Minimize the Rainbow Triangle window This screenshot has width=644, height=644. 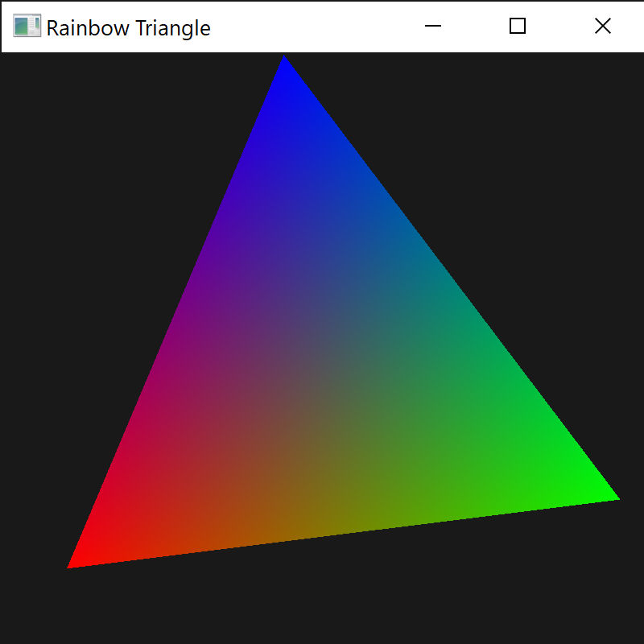(432, 26)
